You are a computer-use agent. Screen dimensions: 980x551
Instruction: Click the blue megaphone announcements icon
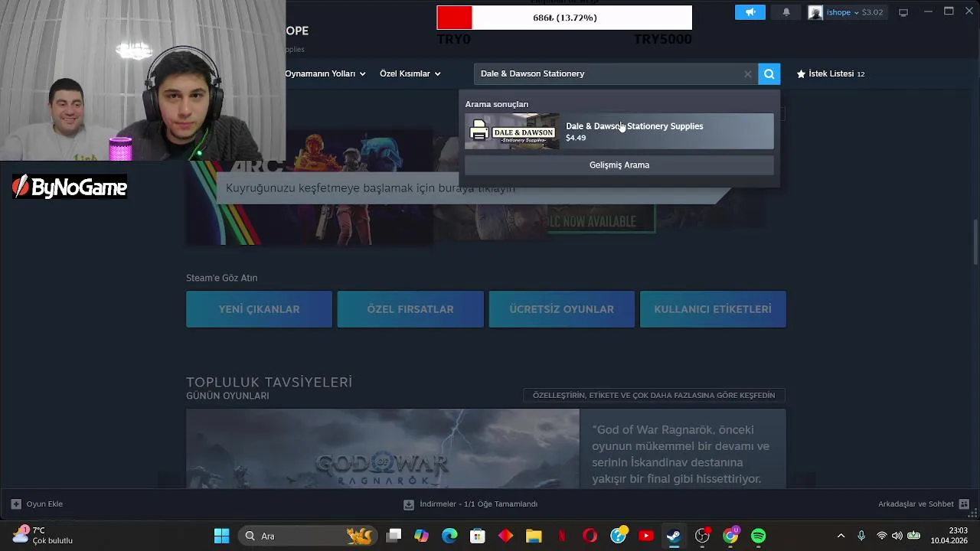750,12
